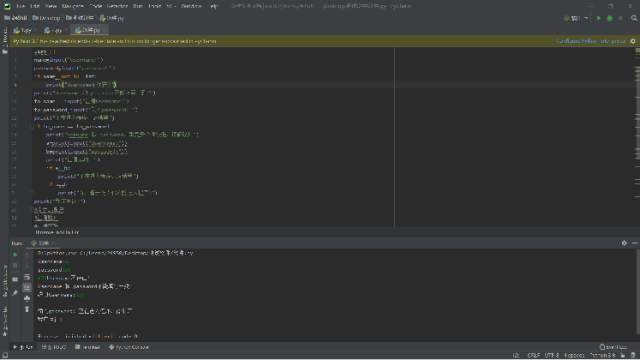Click the PyCharm application logo icon
This screenshot has width=640, height=360.
pyautogui.click(x=7, y=6)
